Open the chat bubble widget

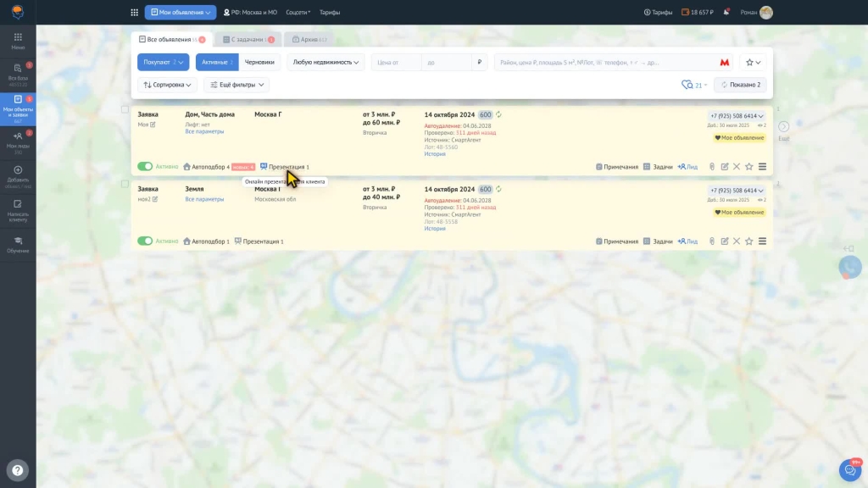point(850,469)
